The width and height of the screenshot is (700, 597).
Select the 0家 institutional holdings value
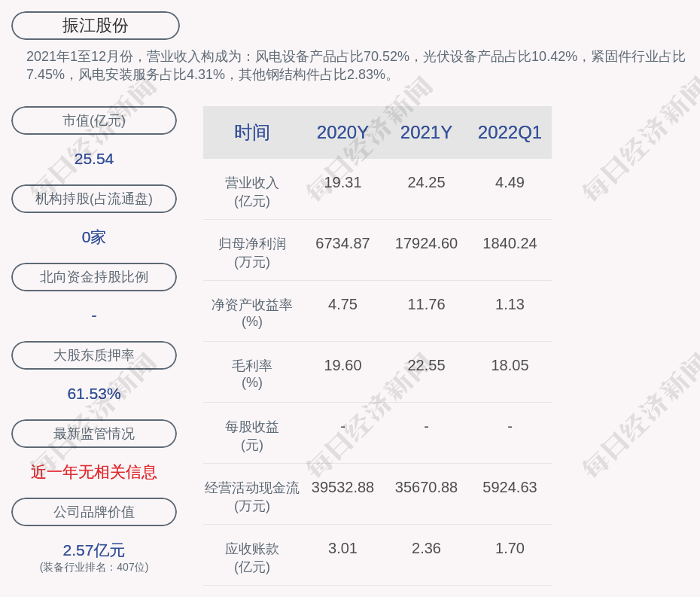[x=94, y=237]
